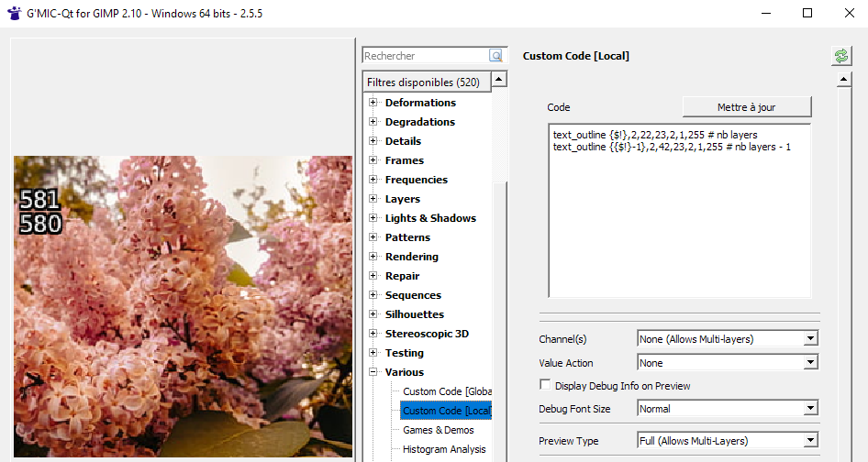Click the filter list scroll-up arrow

pos(499,80)
